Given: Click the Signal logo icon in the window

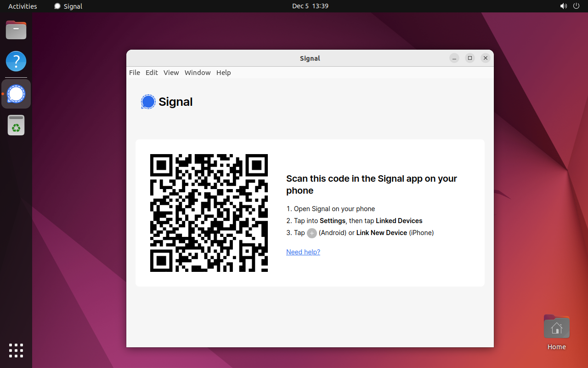Looking at the screenshot, I should [x=148, y=102].
